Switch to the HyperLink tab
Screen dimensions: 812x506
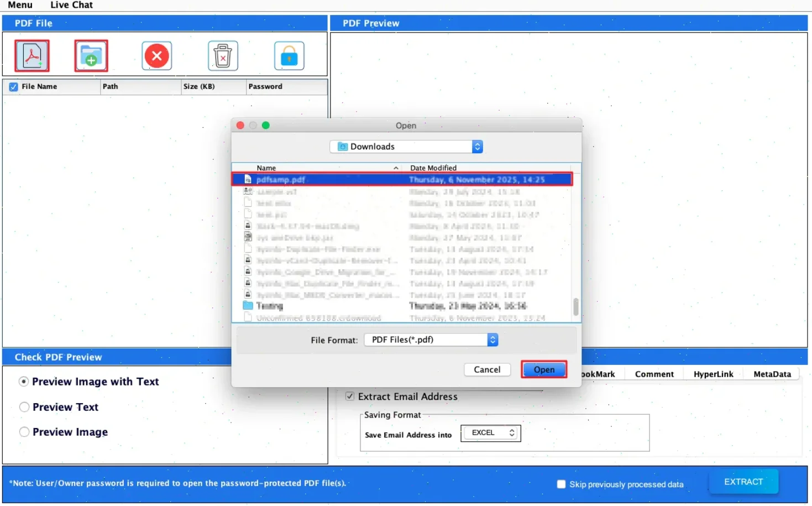714,374
